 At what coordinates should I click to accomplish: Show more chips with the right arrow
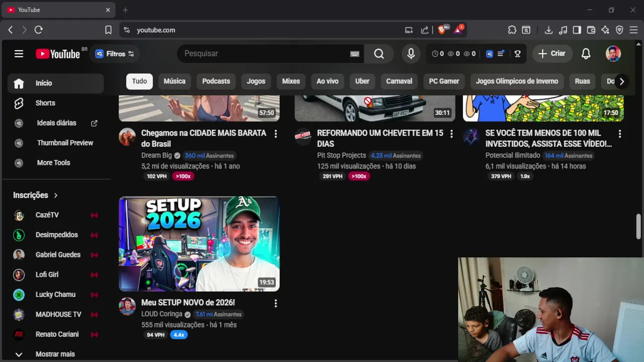622,81
